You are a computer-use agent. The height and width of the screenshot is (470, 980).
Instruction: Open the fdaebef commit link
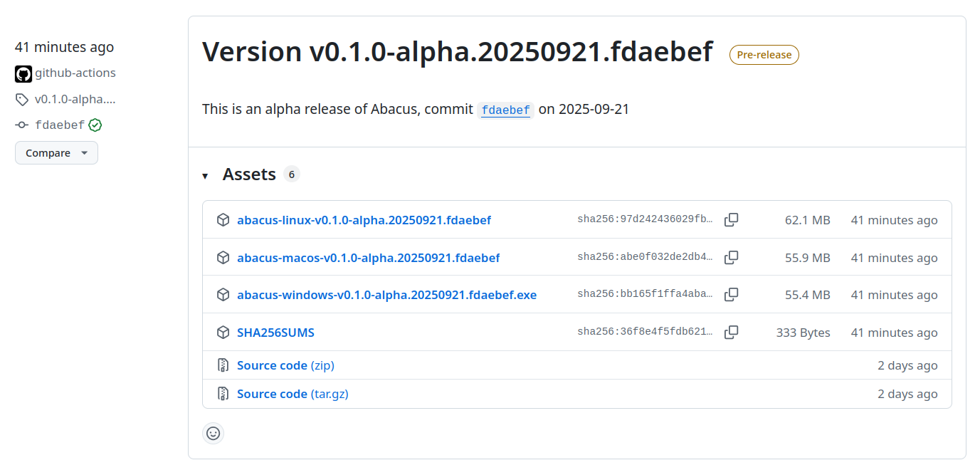505,110
